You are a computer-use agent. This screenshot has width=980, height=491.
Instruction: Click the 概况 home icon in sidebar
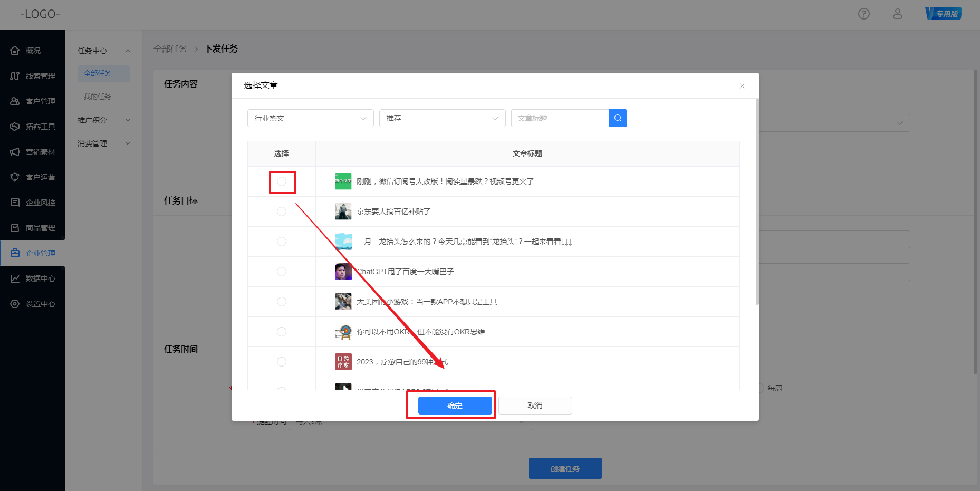15,51
